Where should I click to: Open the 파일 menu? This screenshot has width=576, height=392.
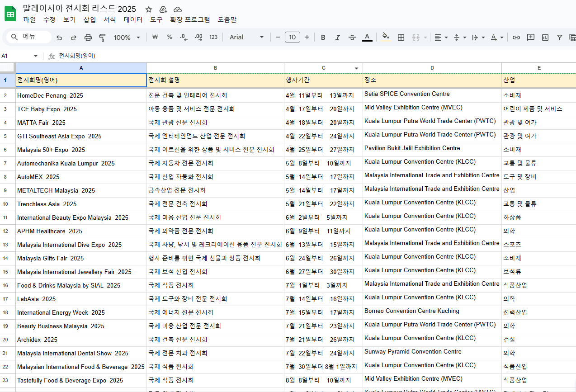(29, 20)
